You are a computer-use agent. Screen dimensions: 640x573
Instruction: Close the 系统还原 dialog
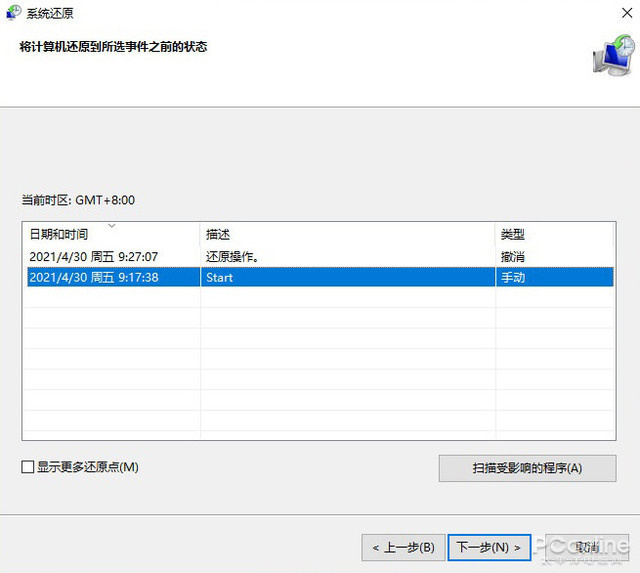627,13
